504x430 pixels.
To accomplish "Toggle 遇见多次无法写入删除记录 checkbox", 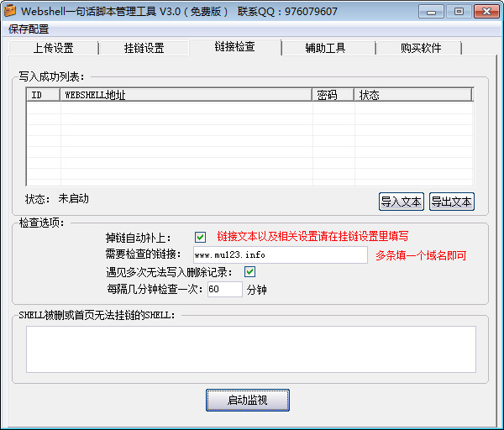I will tap(249, 271).
